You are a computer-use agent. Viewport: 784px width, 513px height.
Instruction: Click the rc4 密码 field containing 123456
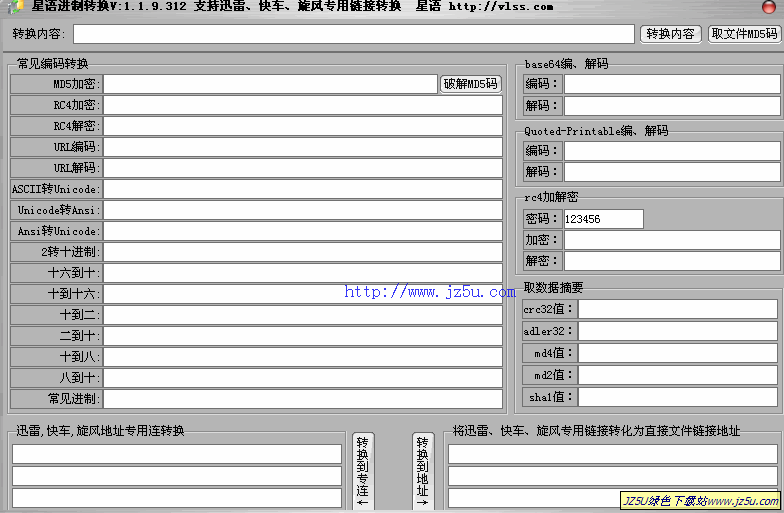604,219
